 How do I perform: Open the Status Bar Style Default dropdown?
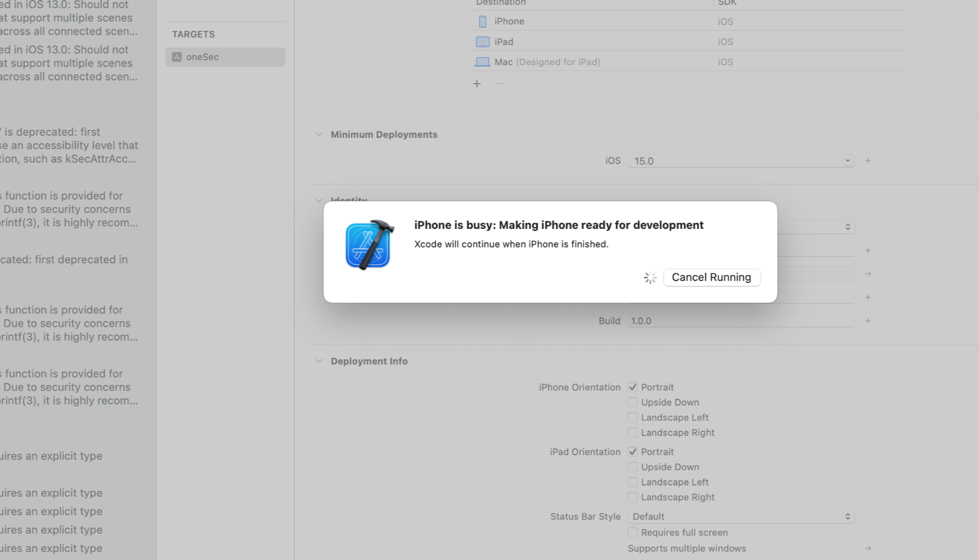pos(741,516)
